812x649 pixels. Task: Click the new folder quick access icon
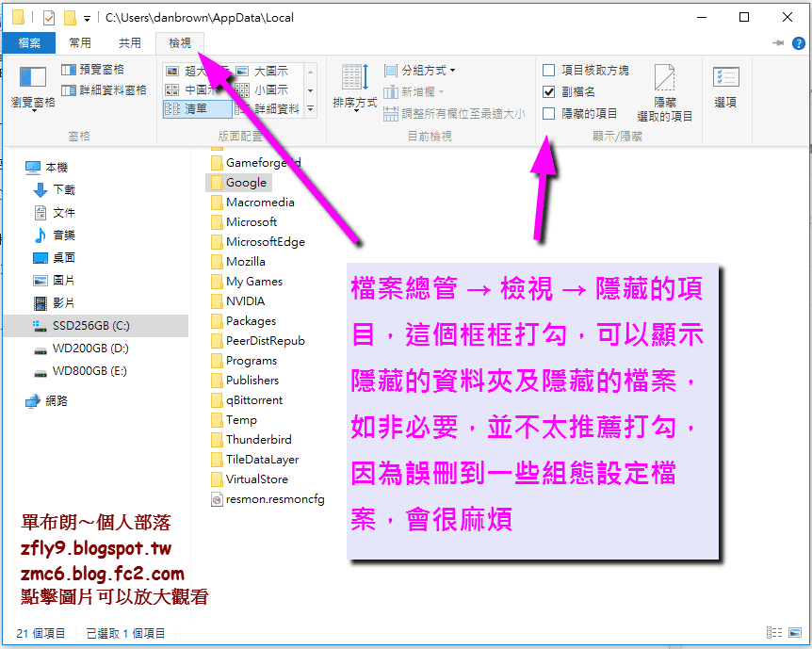pos(70,18)
